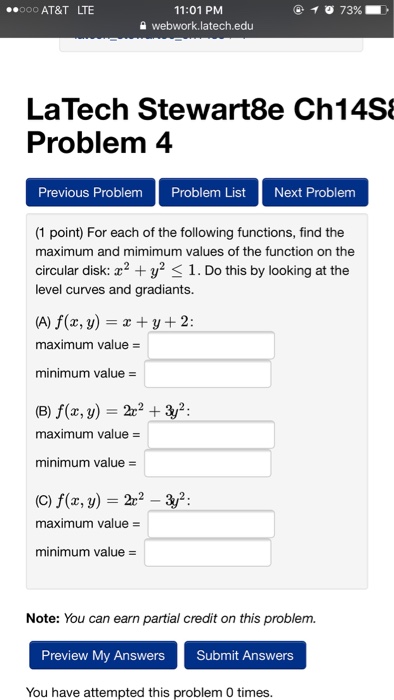Focus part B minimum value field
This screenshot has width=394, height=700.
(x=207, y=463)
